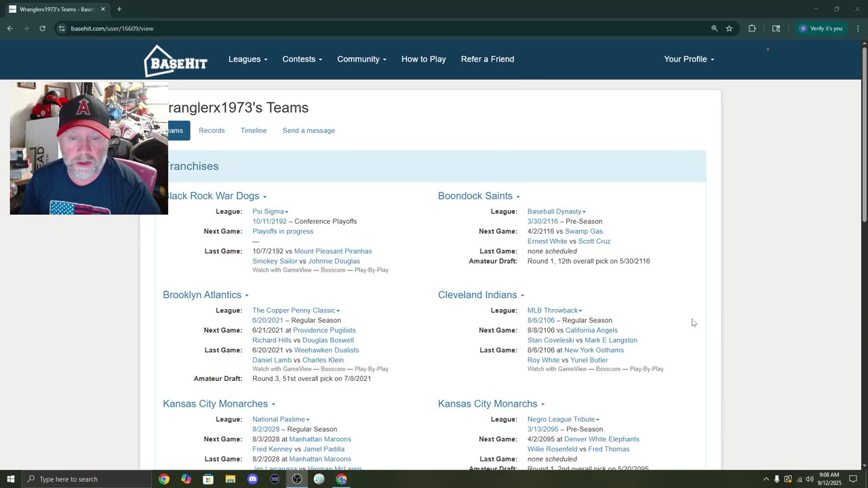Screen dimensions: 868x488
Task: Open the 10/11/2192 date link
Action: coord(270,221)
